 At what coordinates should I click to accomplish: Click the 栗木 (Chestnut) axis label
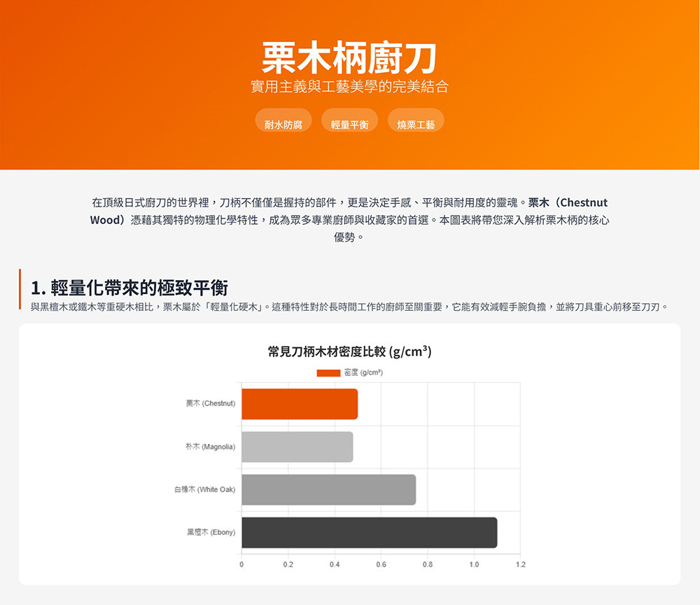click(x=210, y=404)
